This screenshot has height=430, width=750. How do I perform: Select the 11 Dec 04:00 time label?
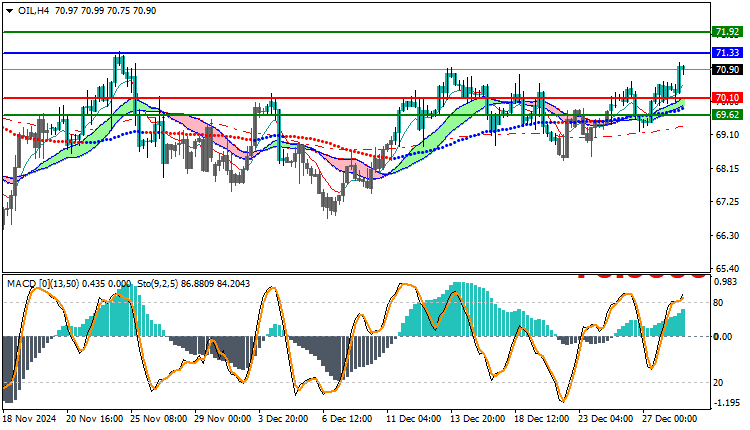click(414, 419)
